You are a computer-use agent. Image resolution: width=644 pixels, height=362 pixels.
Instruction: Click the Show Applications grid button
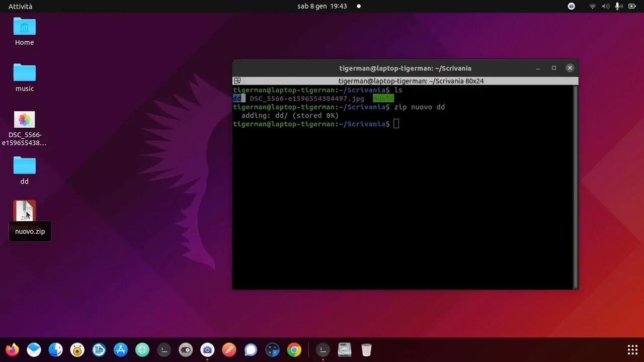[x=632, y=349]
